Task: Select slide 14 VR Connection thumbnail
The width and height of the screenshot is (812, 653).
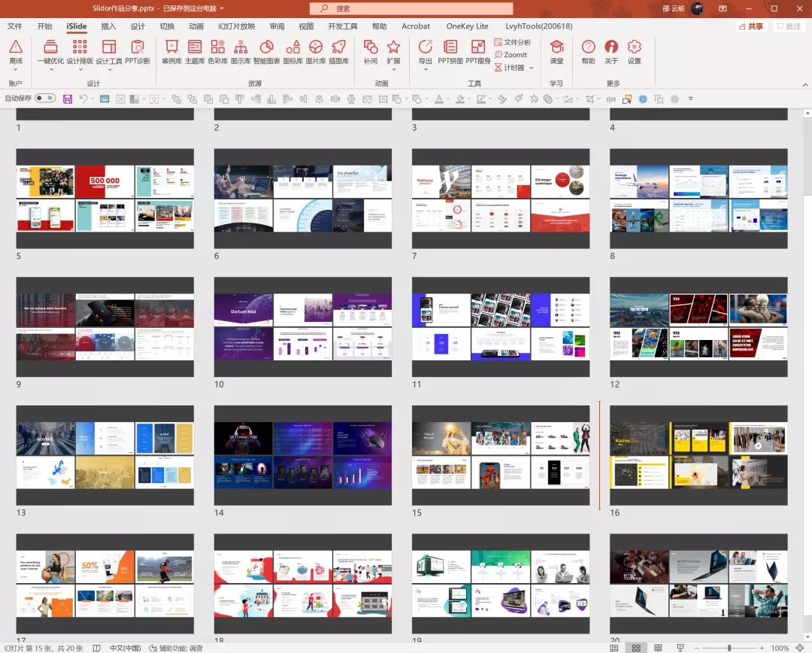Action: (302, 455)
